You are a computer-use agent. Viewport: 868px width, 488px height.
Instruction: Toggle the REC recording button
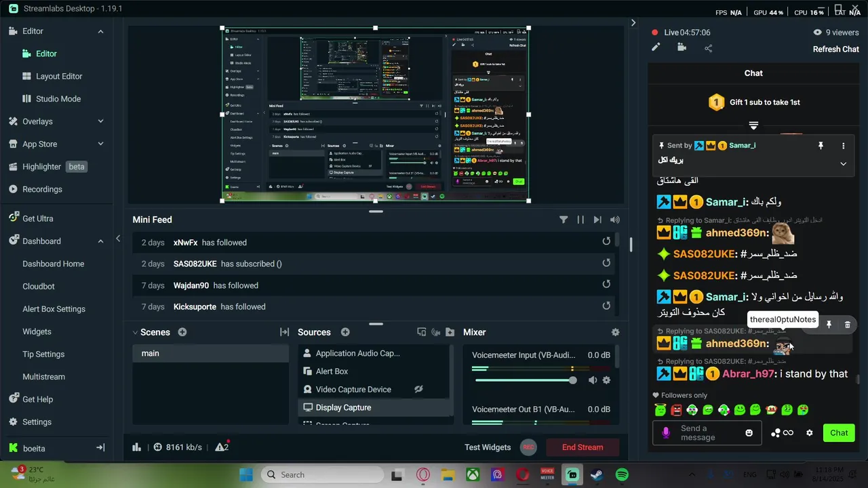pyautogui.click(x=529, y=447)
